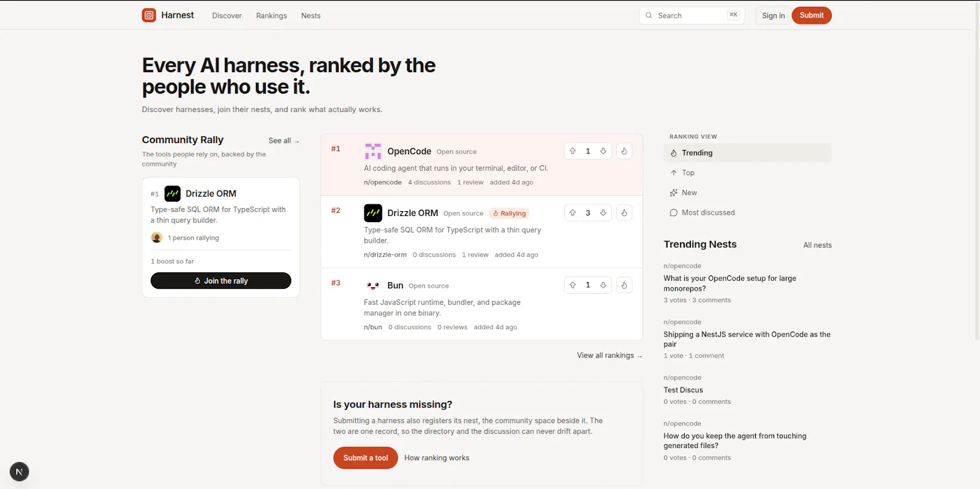
Task: Open the Discover nav item
Action: (227, 16)
